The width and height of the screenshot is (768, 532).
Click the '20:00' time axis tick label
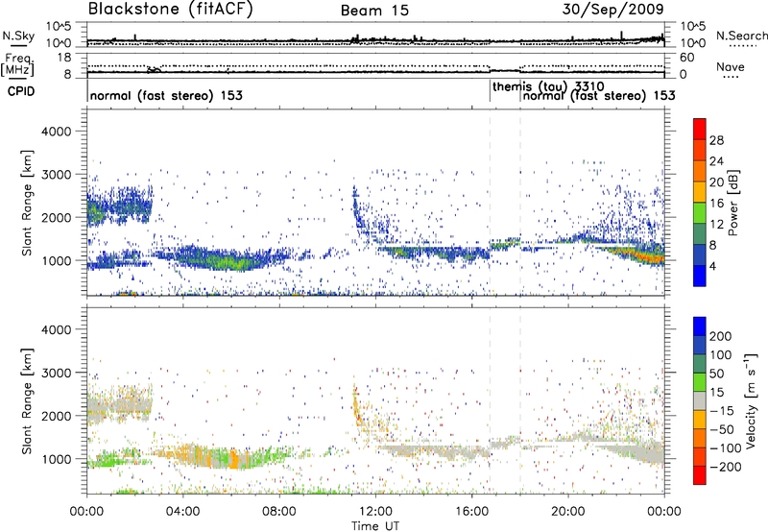tap(567, 512)
